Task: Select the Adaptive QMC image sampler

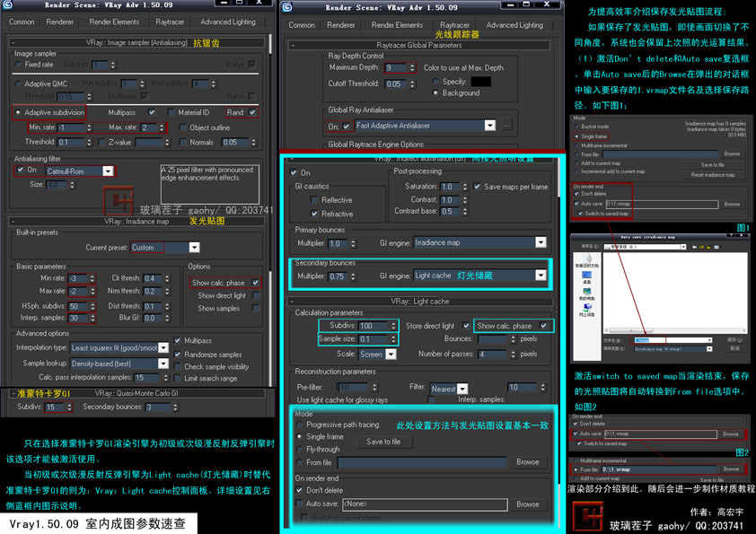Action: (x=18, y=83)
